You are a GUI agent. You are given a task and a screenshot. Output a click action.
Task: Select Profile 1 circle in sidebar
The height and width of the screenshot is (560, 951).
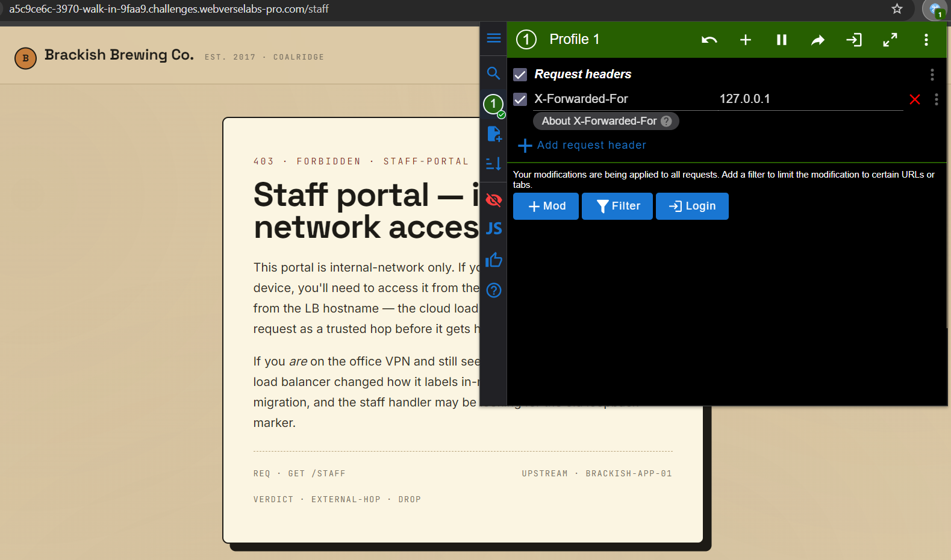click(x=493, y=104)
